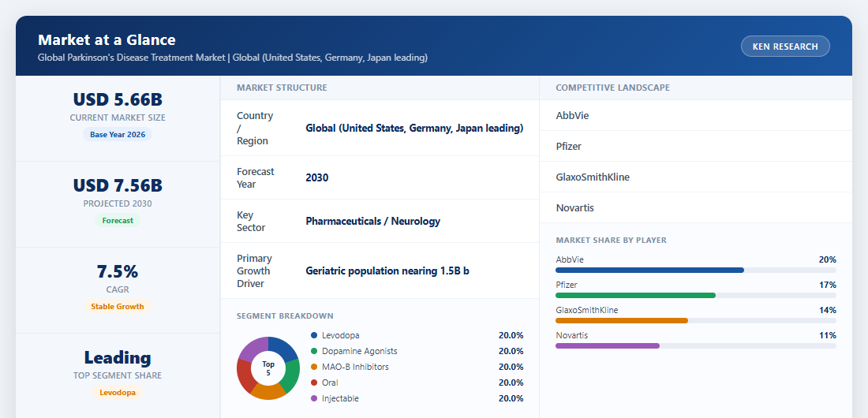
Task: Click the Stable Growth badge
Action: coord(118,306)
